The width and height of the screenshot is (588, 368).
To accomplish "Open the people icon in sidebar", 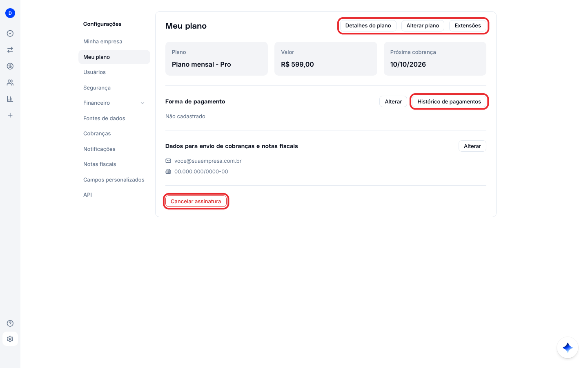I will [x=10, y=83].
